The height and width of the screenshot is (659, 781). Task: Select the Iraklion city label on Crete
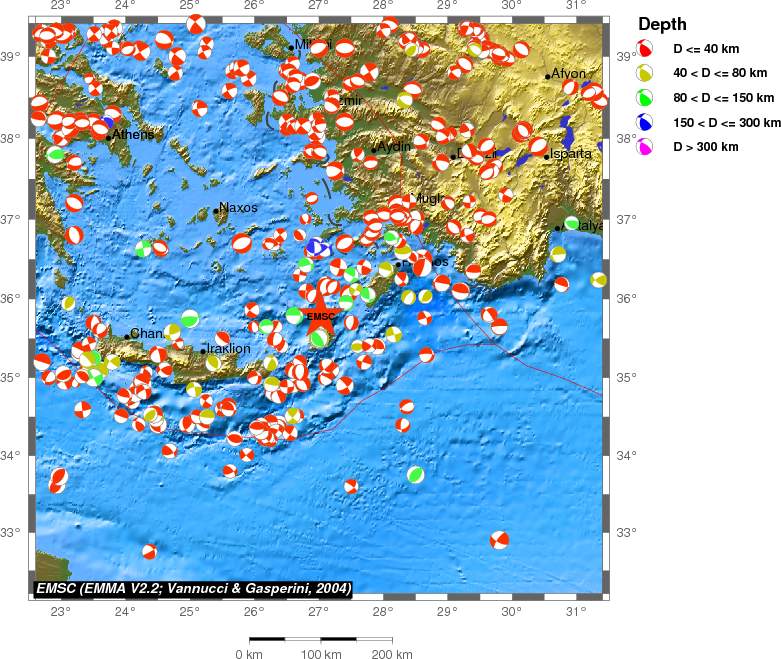(227, 349)
